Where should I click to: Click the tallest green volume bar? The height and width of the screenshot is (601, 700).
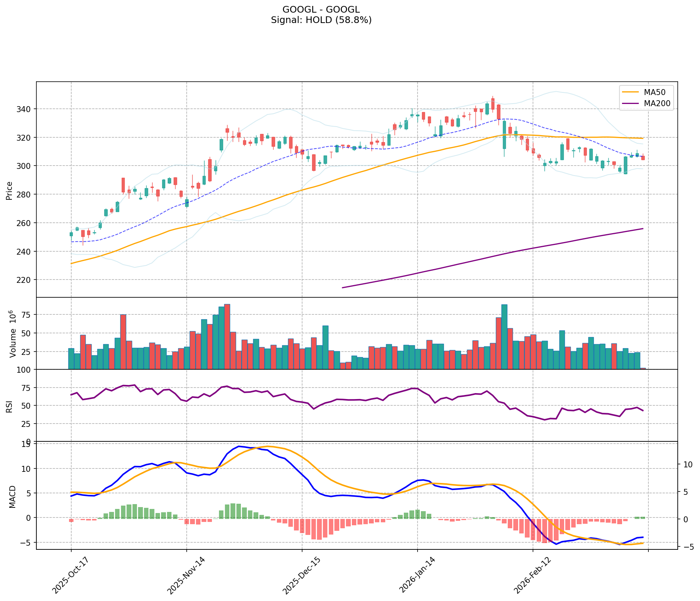pyautogui.click(x=504, y=337)
